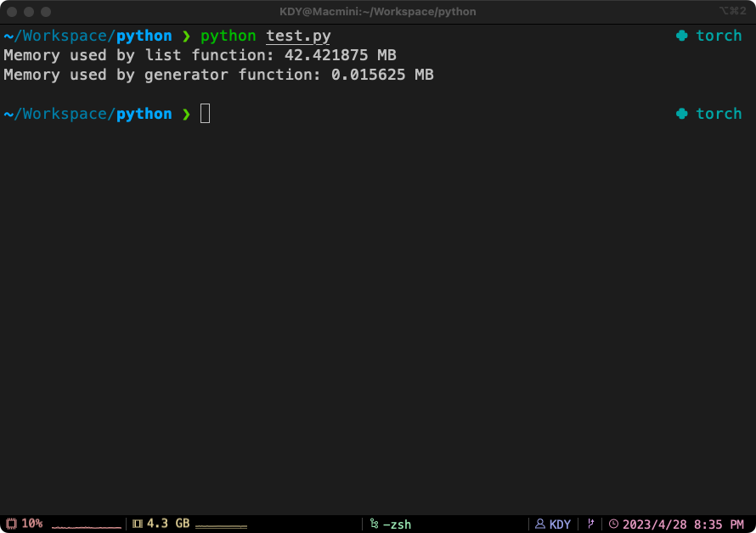This screenshot has height=533, width=756.
Task: Click the memory icon beside 4.3 GB
Action: pos(138,524)
